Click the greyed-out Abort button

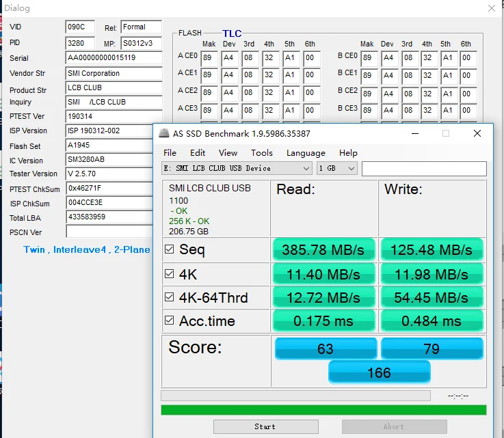(x=395, y=427)
